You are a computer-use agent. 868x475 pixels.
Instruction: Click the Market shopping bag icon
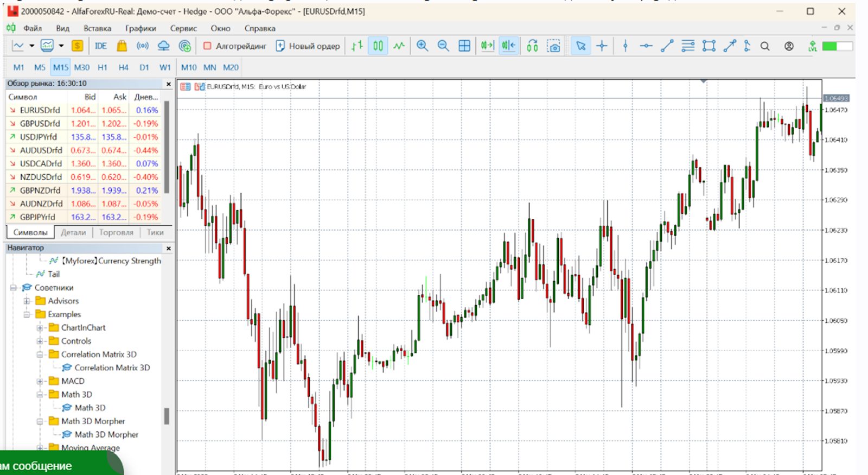point(122,46)
